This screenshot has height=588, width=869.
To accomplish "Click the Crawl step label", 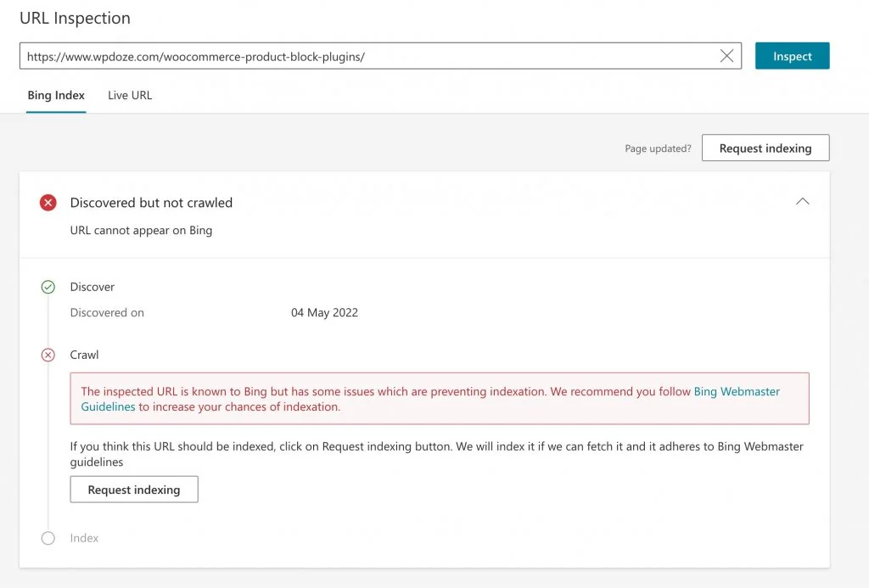I will coord(84,355).
